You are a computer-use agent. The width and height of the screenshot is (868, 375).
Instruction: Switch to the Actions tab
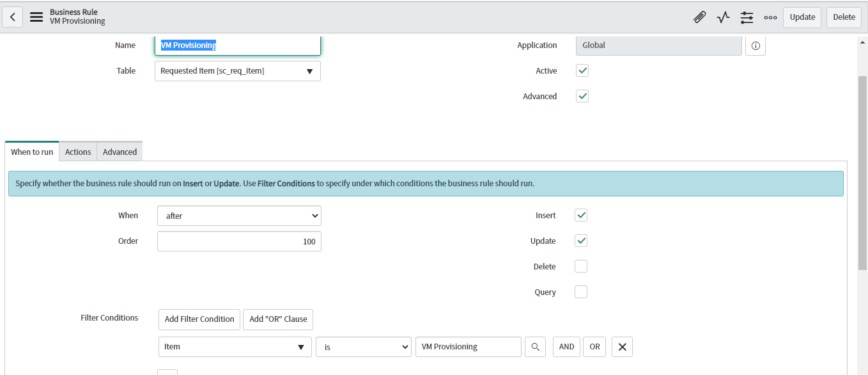pyautogui.click(x=77, y=152)
